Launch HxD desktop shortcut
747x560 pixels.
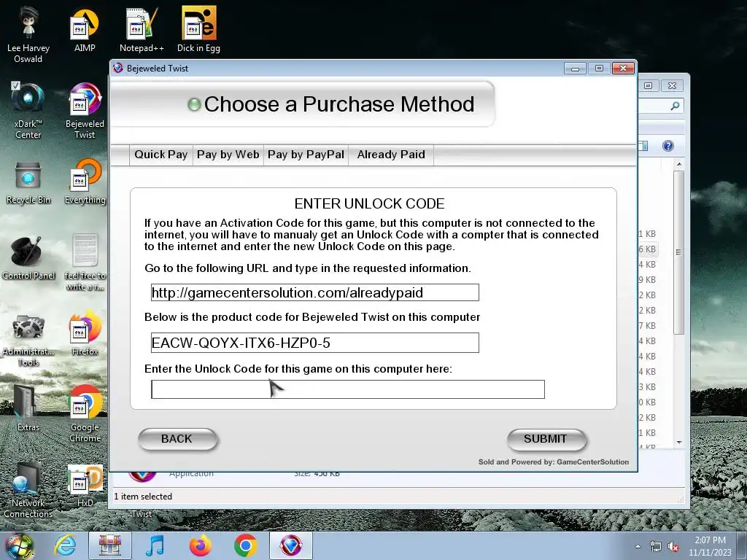pyautogui.click(x=85, y=486)
